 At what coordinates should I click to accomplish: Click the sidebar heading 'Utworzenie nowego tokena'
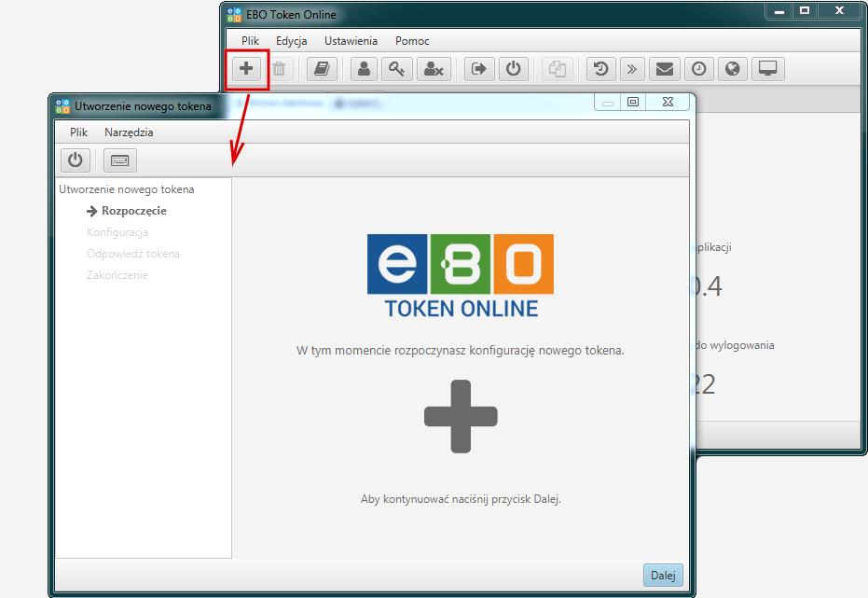point(127,189)
